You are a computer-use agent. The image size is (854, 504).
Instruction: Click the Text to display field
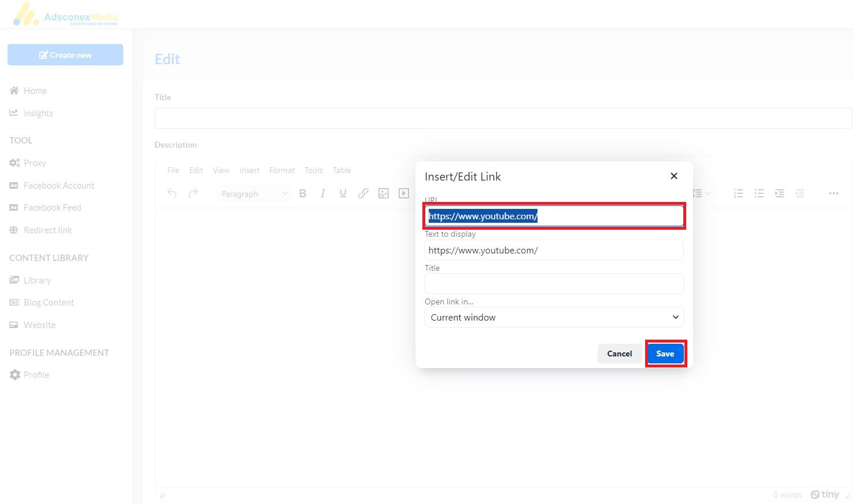coord(554,251)
